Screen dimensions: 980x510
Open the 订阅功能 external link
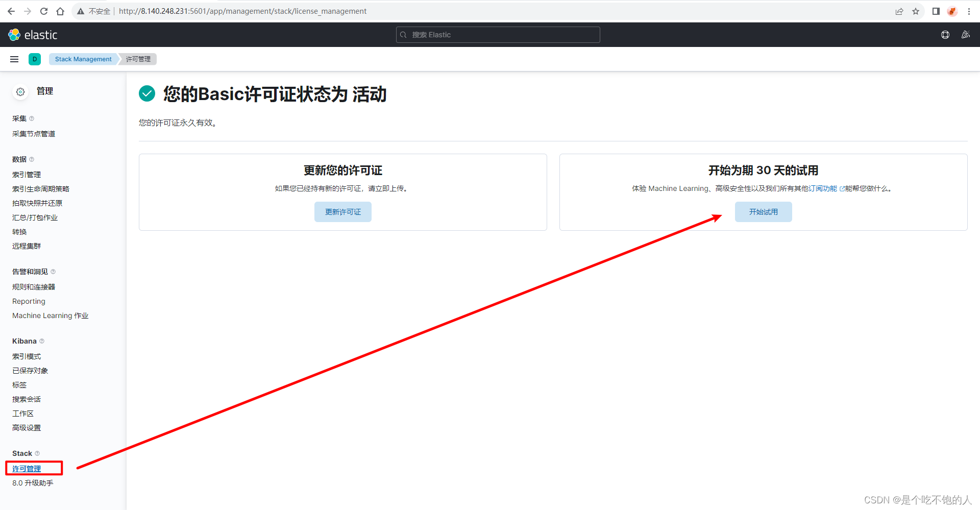(826, 188)
